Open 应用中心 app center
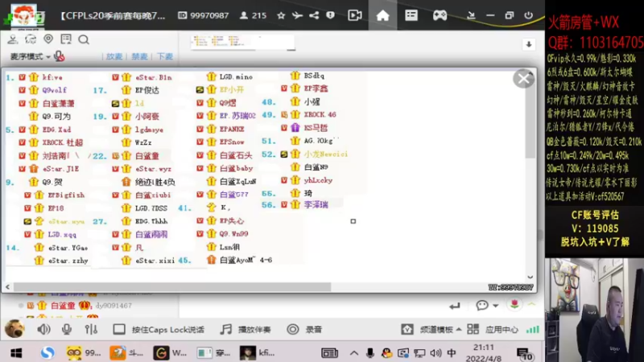 pos(493,330)
